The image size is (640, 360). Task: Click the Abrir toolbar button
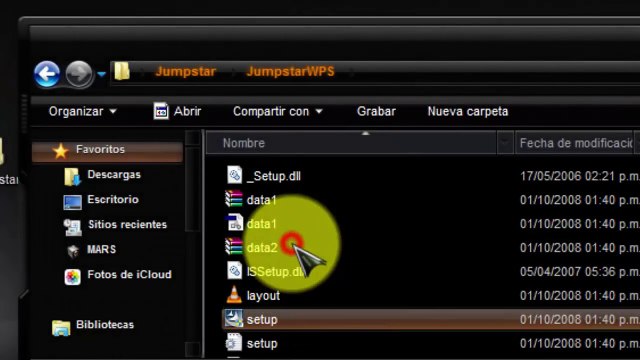click(x=178, y=111)
